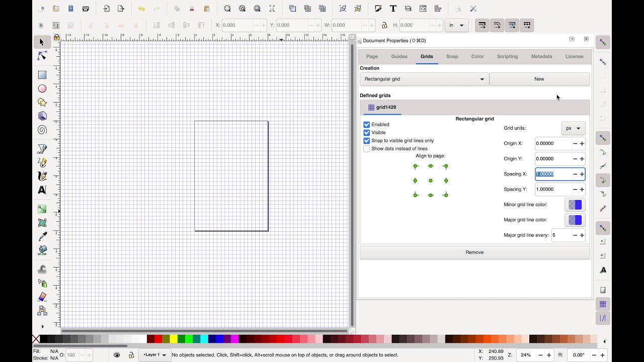Increase the zoom percentage with plus

pos(549,355)
